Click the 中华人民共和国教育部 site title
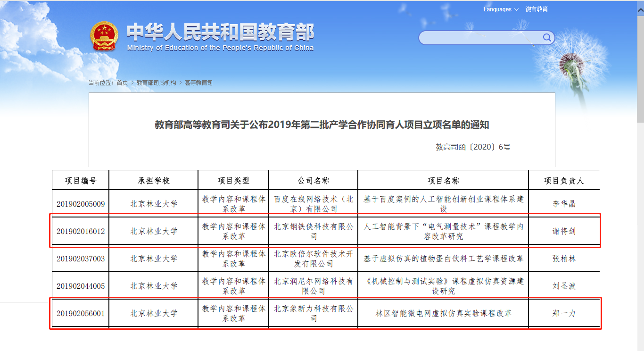Viewport: 644px width, 351px height. (x=220, y=32)
